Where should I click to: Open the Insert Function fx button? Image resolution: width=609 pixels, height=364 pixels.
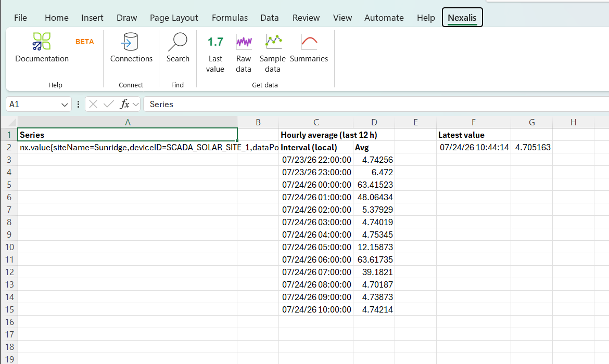click(x=124, y=104)
